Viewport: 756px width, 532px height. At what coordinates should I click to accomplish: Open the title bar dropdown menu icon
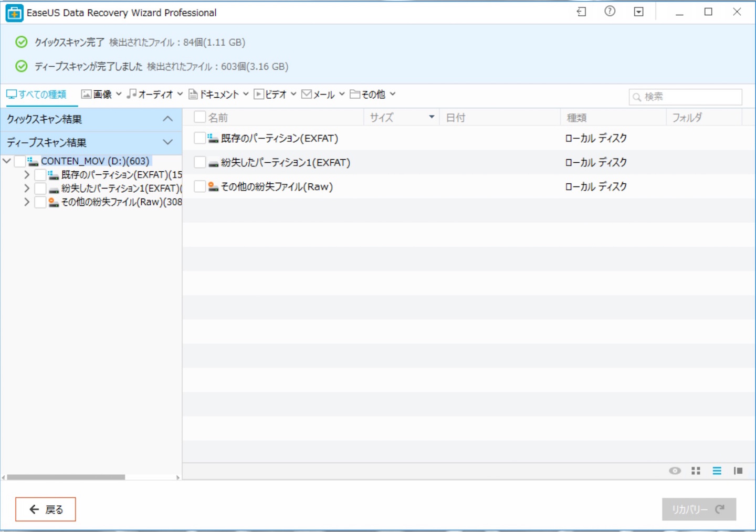[638, 12]
